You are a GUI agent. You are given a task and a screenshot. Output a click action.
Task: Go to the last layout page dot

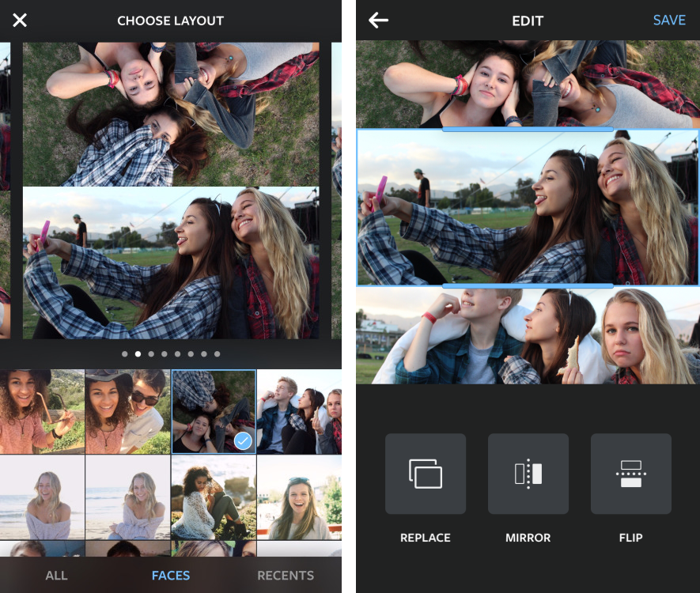(x=217, y=354)
